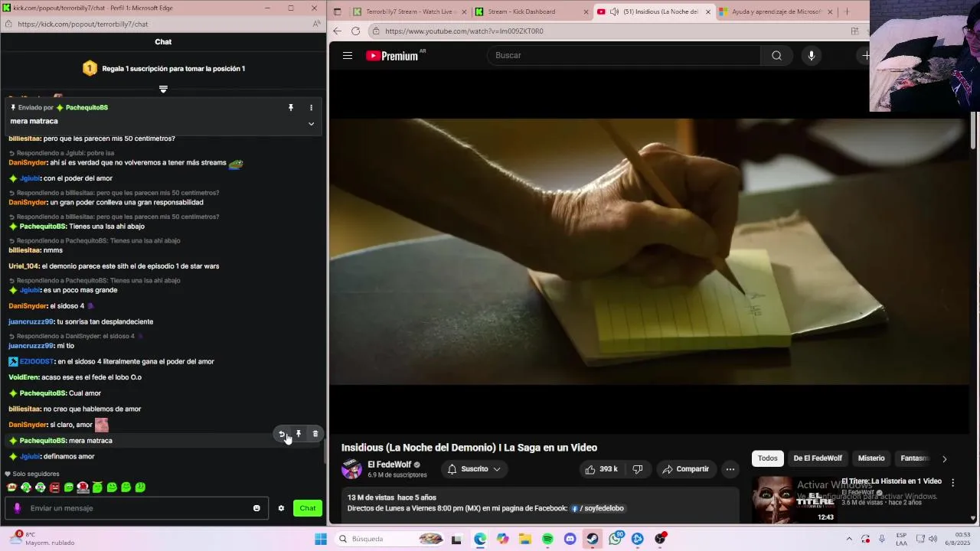Click username Uriel_104 in chat
Image resolution: width=980 pixels, height=551 pixels.
24,266
